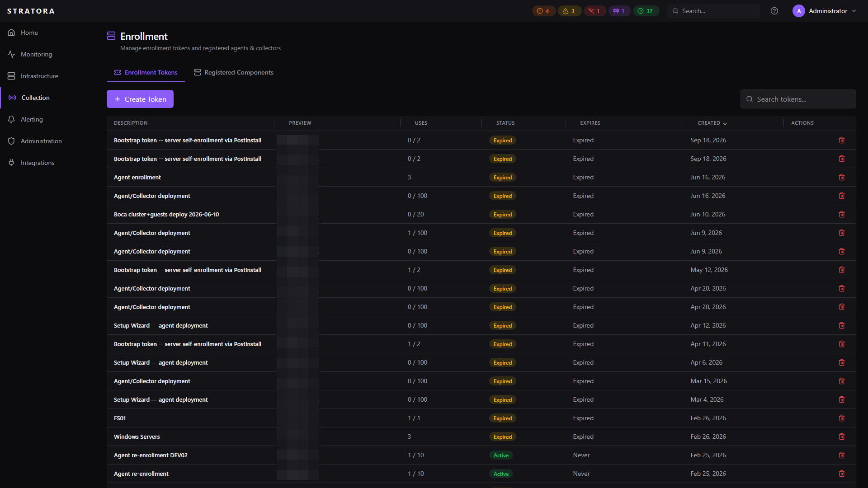
Task: Click the Create Token button
Action: point(140,99)
